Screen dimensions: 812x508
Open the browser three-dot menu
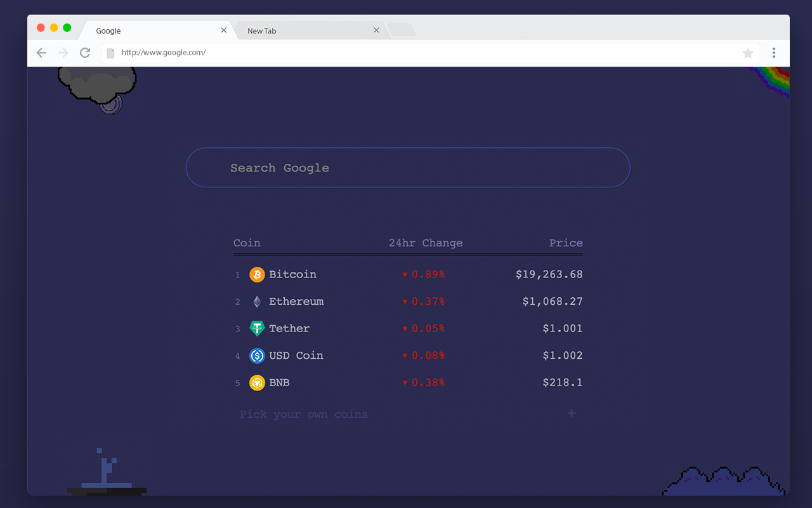774,53
